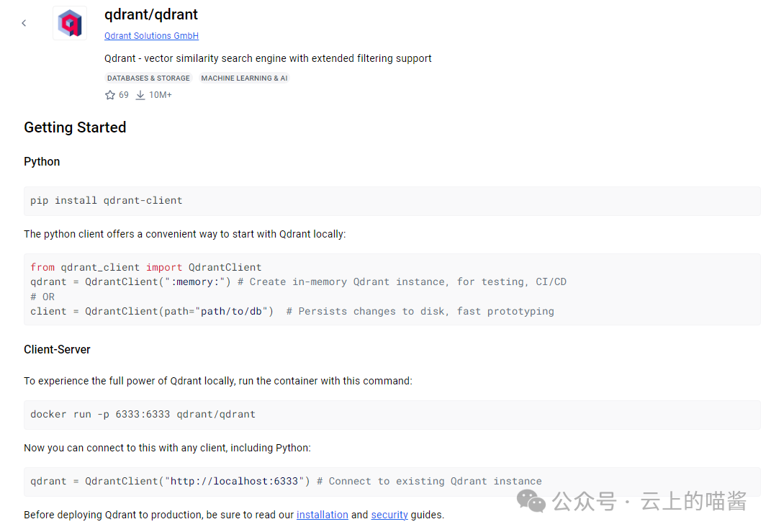Click the python client offers a convenient way sentence

185,234
